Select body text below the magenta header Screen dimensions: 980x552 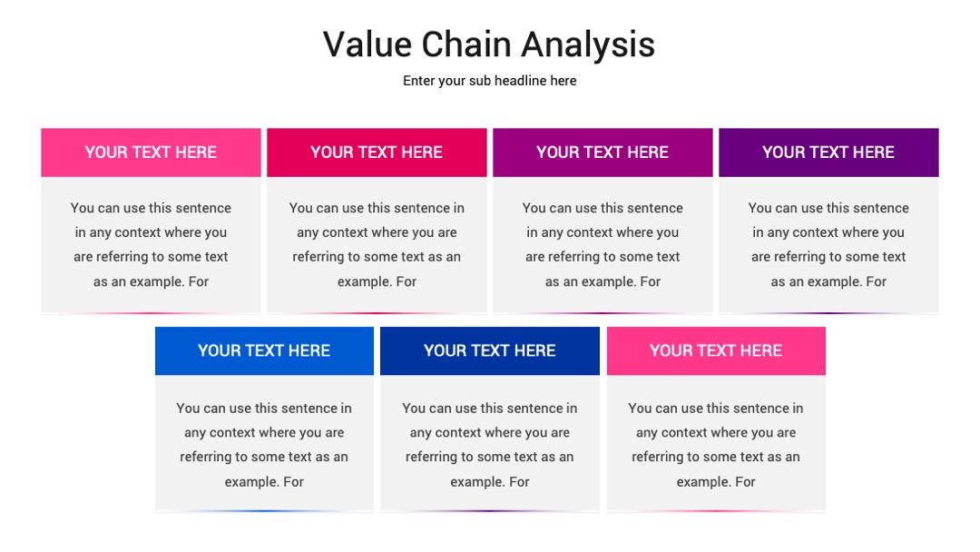(x=603, y=244)
